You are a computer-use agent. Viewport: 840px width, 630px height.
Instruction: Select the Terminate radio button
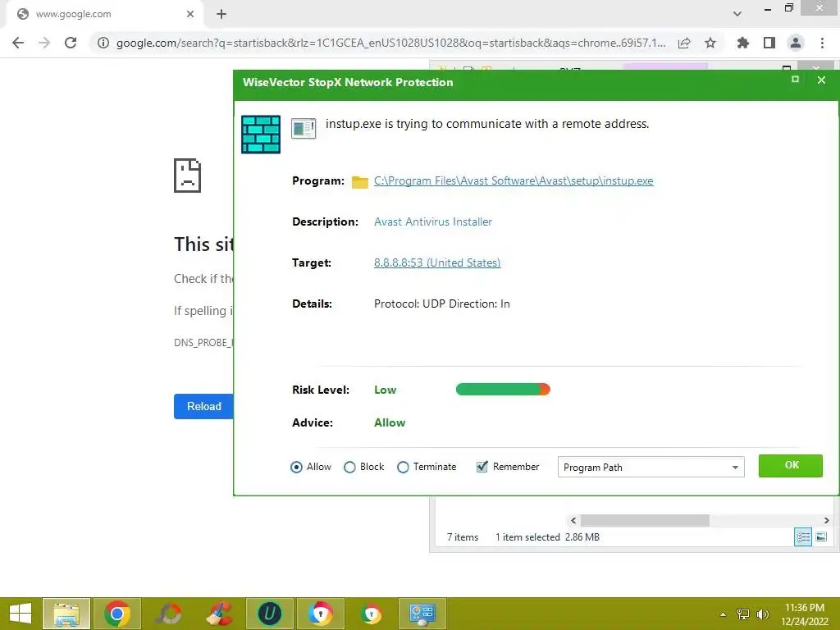tap(403, 467)
